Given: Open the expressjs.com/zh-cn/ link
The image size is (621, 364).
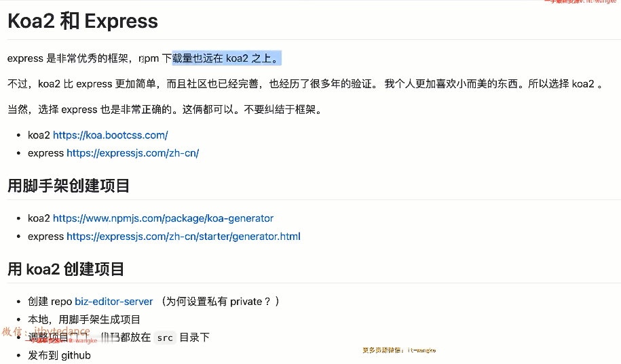Looking at the screenshot, I should point(132,153).
